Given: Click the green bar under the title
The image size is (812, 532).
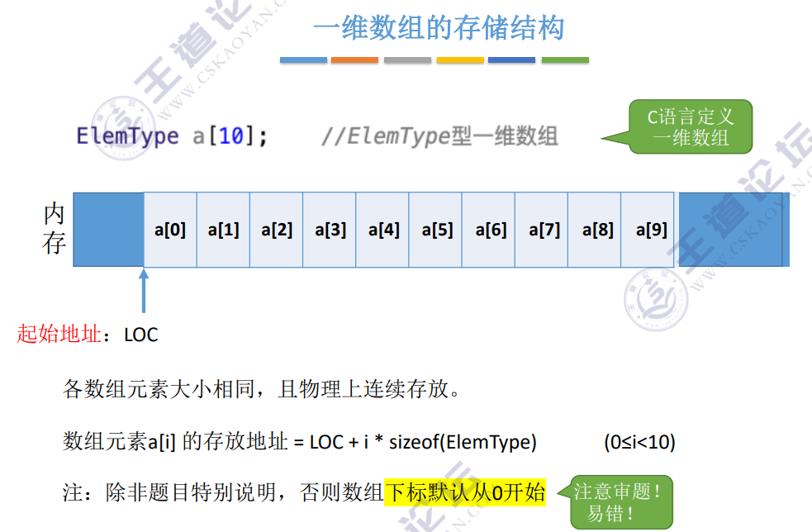Looking at the screenshot, I should click(x=565, y=60).
